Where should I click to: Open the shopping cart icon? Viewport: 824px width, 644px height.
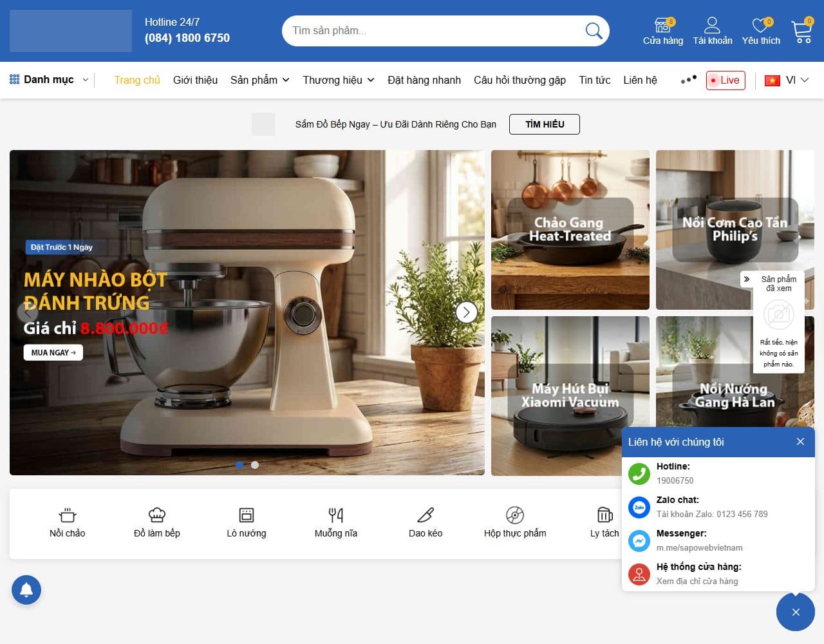802,32
